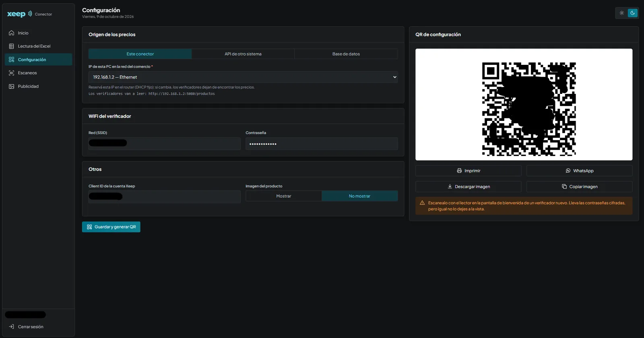Click Guardar y generar QR button

pyautogui.click(x=111, y=227)
